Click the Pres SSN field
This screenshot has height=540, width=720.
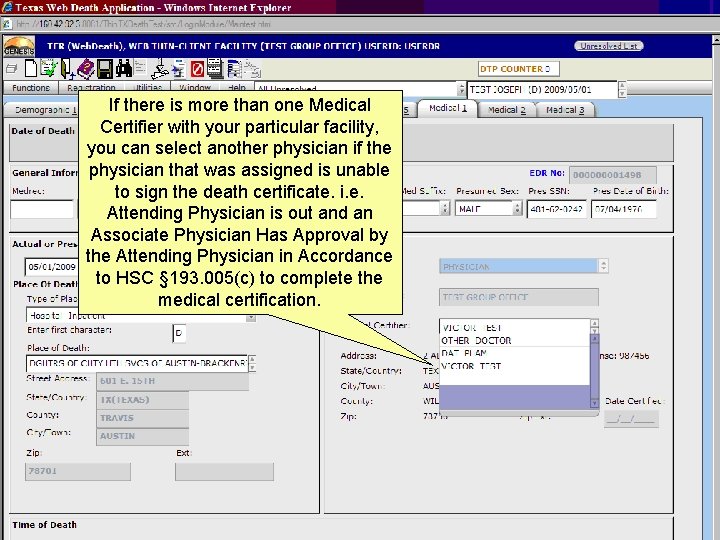pos(557,209)
